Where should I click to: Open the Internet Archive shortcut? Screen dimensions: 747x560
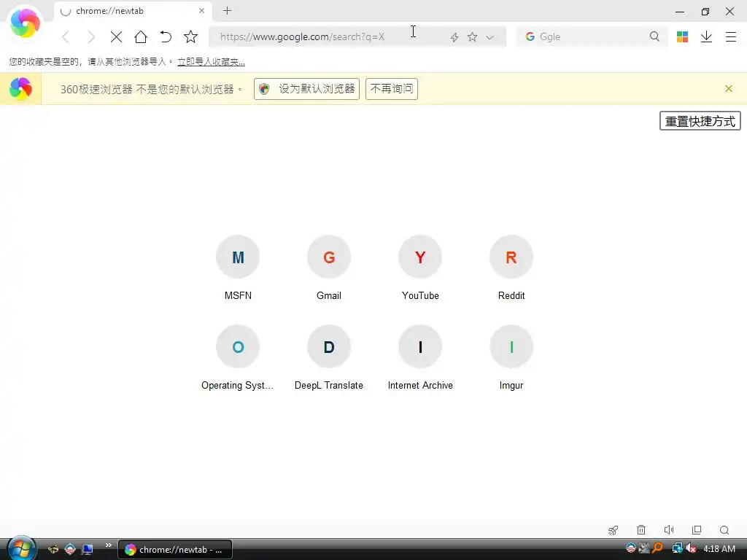tap(420, 357)
